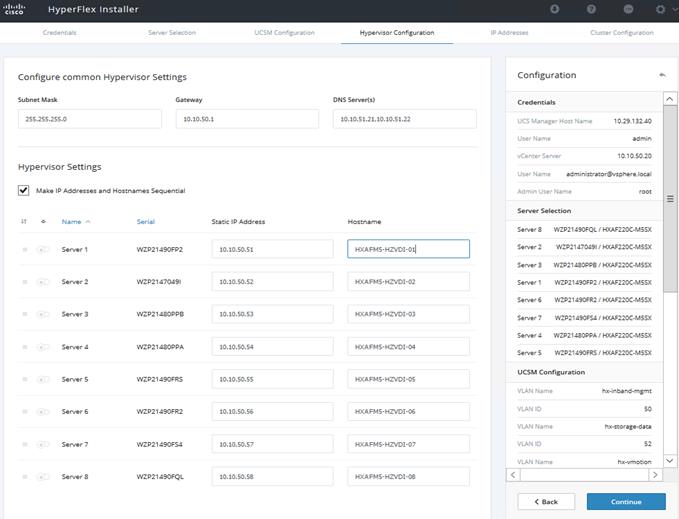Grab the drag handle for Server 5
Viewport: 679px width, 519px height.
(x=25, y=379)
